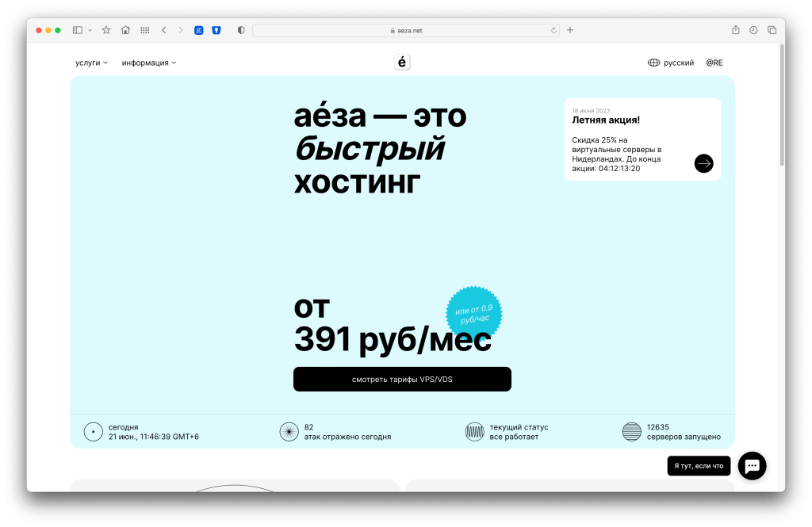Screen dimensions: 812x527
Task: Click the atak отражено starburst icon
Action: click(x=289, y=432)
